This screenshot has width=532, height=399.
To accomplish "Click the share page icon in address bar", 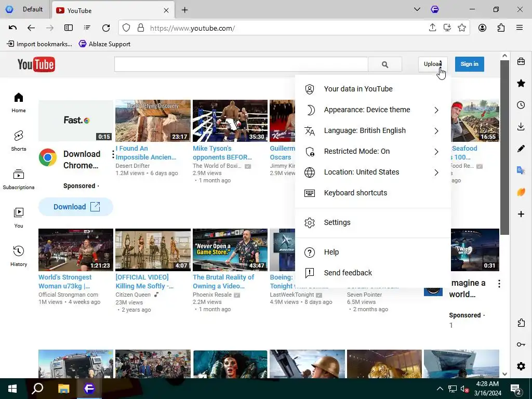I will tap(432, 28).
